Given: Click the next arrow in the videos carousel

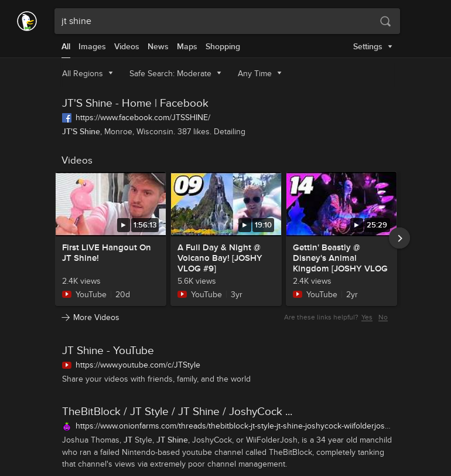Looking at the screenshot, I should point(399,238).
